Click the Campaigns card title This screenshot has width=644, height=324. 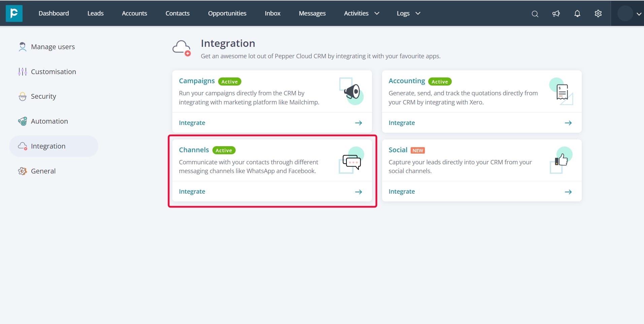click(x=197, y=81)
